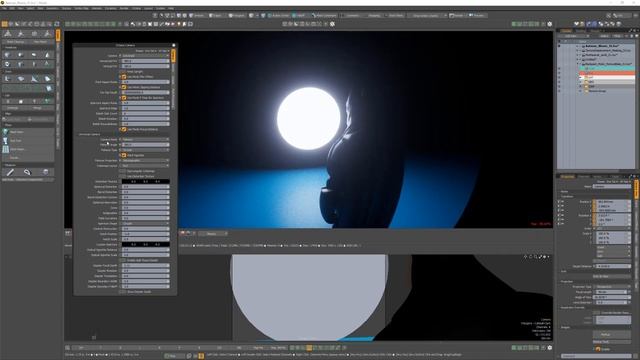Click the Focal Length field in Properties panel
The width and height of the screenshot is (640, 360).
[611, 292]
